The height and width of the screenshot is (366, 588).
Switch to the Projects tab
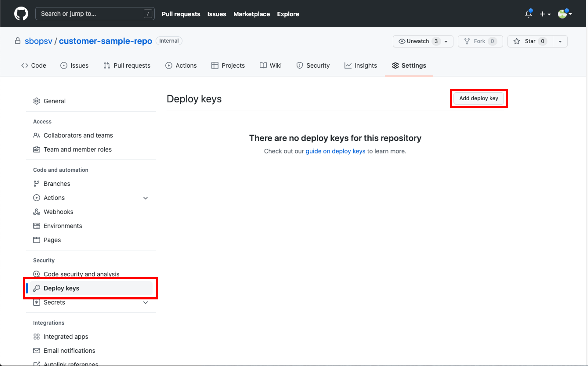coord(228,65)
